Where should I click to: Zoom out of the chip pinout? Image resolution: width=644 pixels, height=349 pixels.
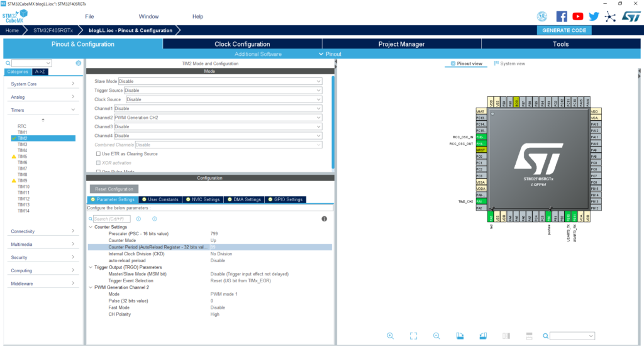[x=436, y=336]
